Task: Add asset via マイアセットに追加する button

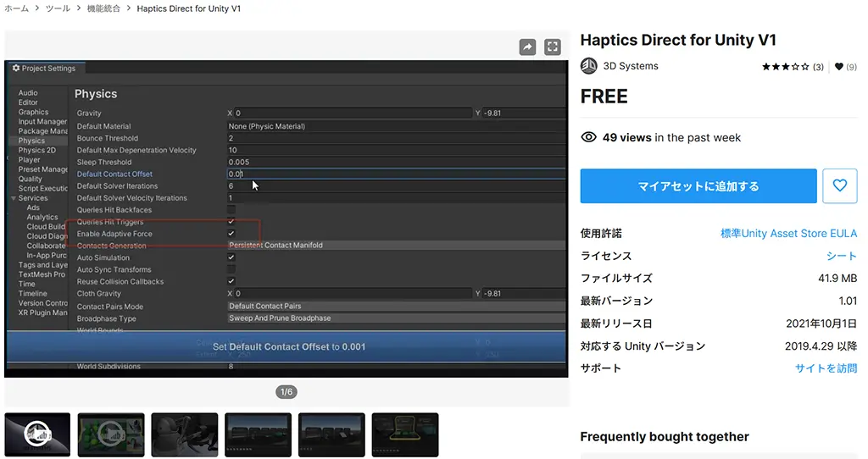Action: [x=698, y=185]
